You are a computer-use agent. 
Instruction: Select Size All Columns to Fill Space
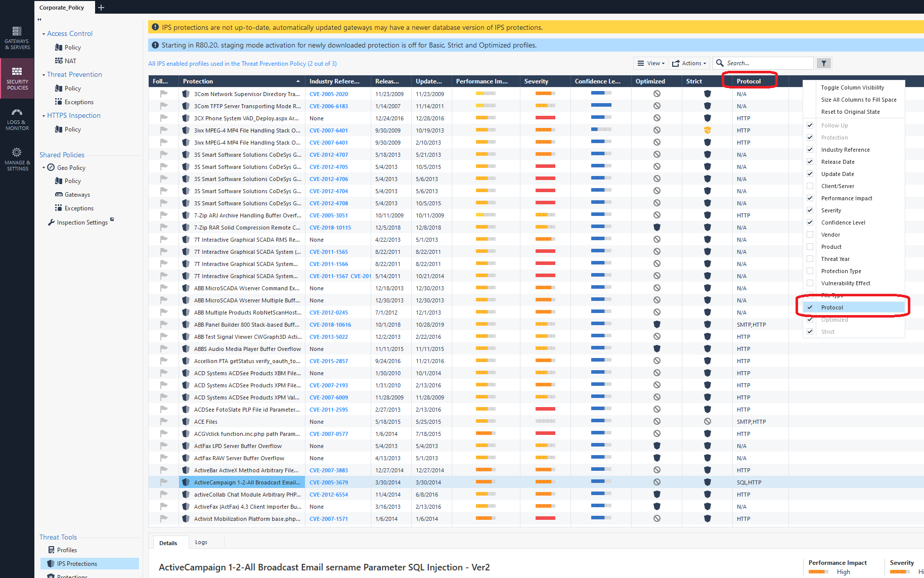tap(858, 100)
